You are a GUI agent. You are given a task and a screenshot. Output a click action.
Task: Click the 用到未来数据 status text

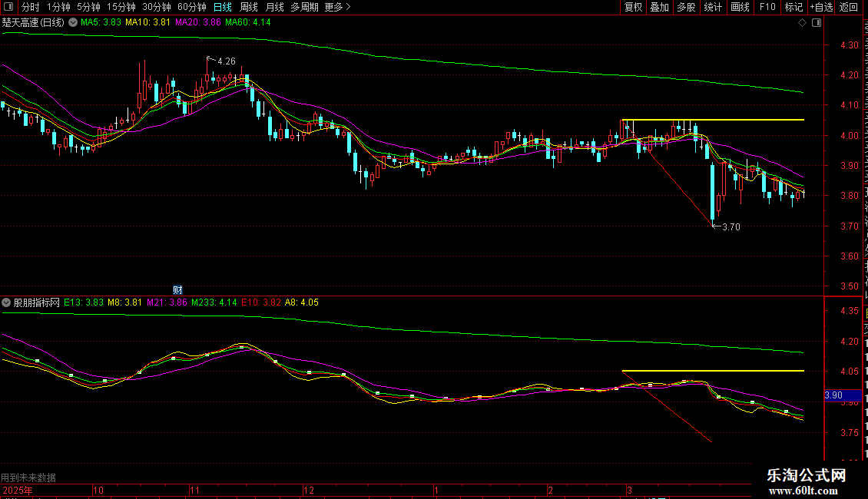(x=28, y=478)
